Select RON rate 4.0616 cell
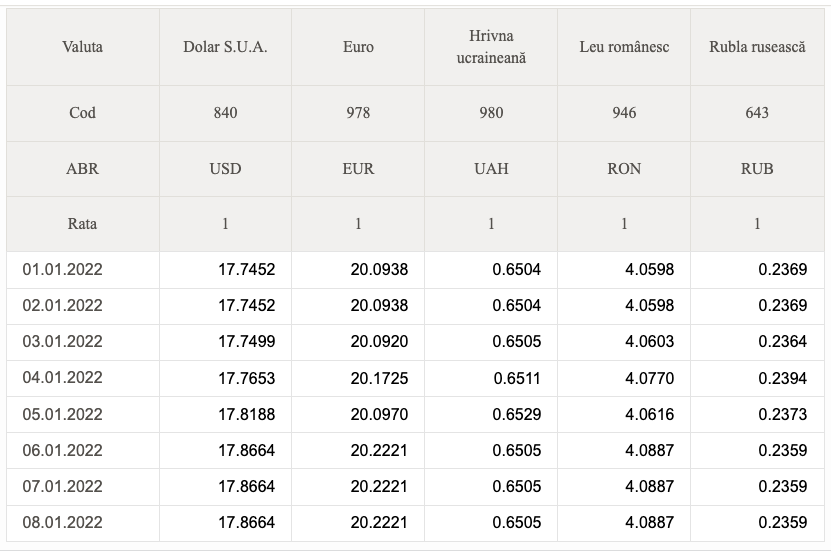The width and height of the screenshot is (831, 551). pyautogui.click(x=624, y=414)
